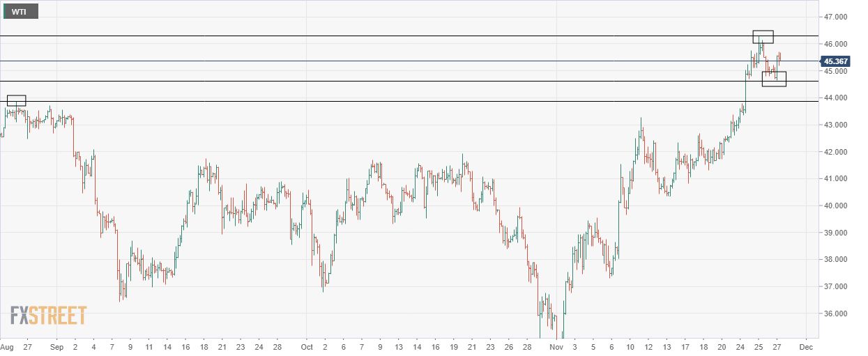Click the Aug label on time axis
Screen dimensions: 868x356
(x=7, y=346)
